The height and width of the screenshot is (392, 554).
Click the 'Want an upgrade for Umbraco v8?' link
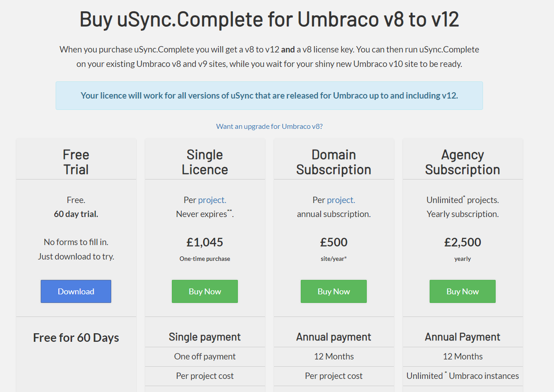click(270, 126)
